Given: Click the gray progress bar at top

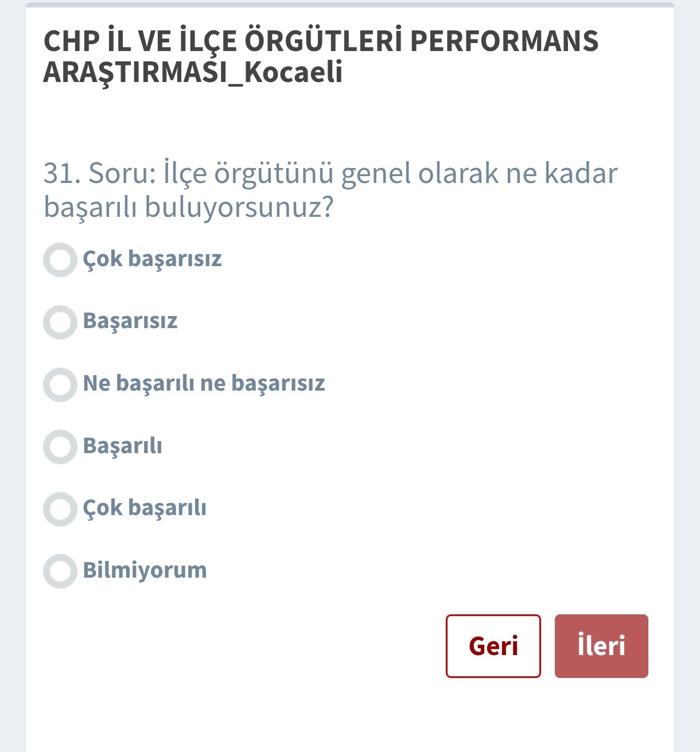Looking at the screenshot, I should 350,5.
